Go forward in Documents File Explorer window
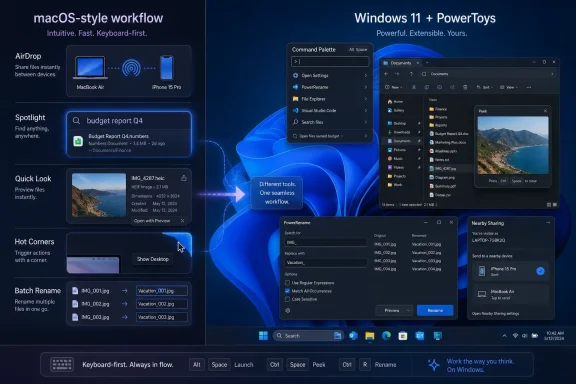 (x=397, y=74)
